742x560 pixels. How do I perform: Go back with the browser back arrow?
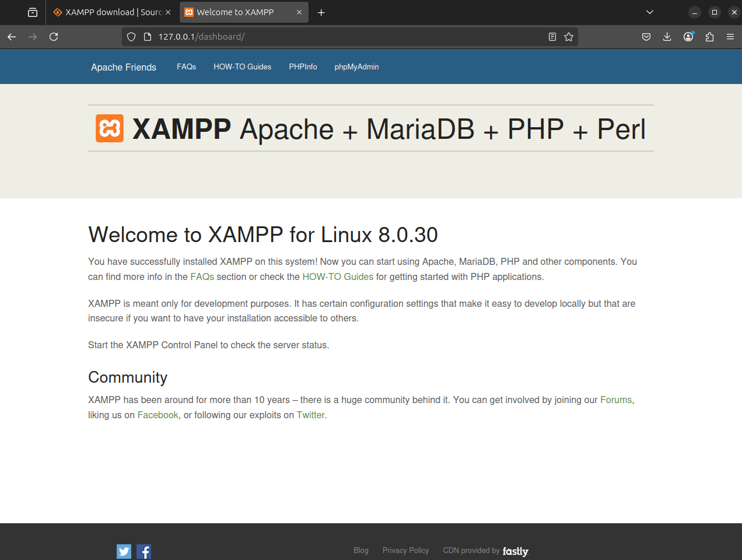click(x=12, y=37)
